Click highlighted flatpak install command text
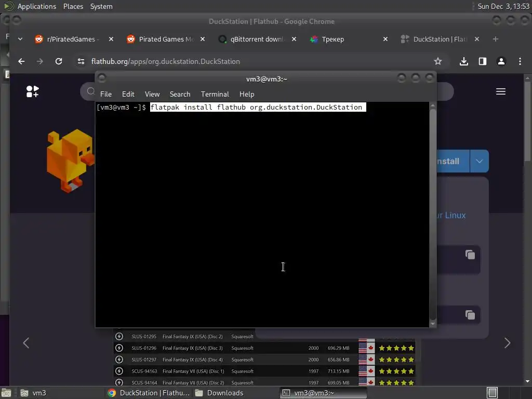The width and height of the screenshot is (532, 399). [x=258, y=107]
